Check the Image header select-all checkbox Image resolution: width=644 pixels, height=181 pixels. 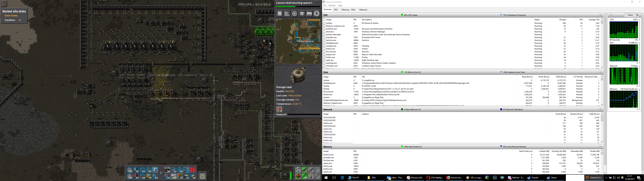tap(324, 19)
